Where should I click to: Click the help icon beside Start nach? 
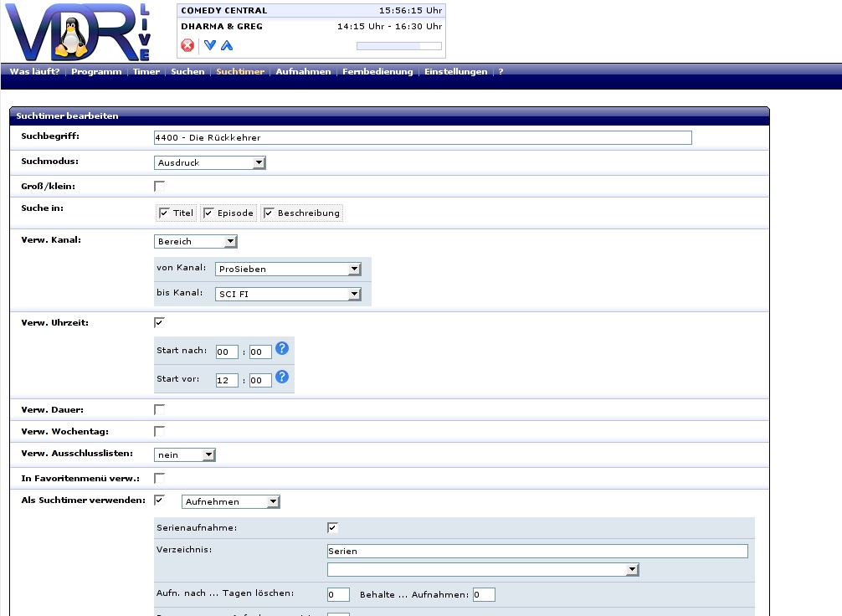coord(282,348)
